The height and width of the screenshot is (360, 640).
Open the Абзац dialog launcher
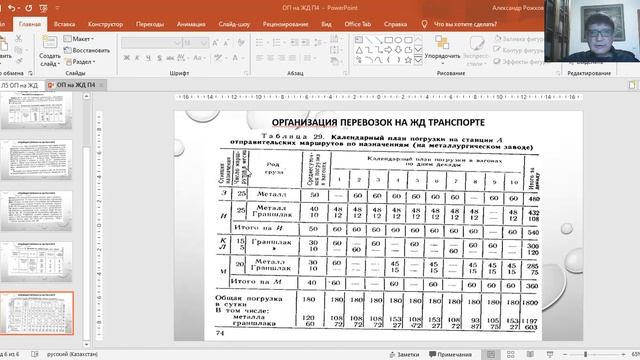345,73
